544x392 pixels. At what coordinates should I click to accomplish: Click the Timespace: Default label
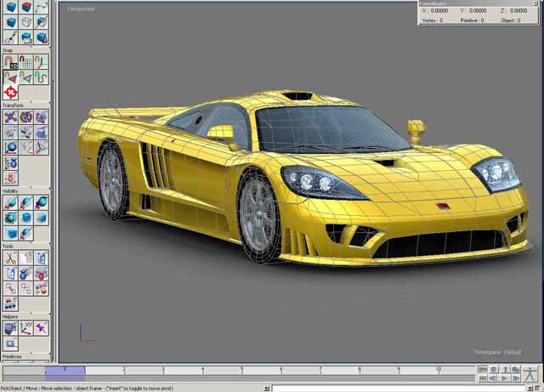[496, 351]
